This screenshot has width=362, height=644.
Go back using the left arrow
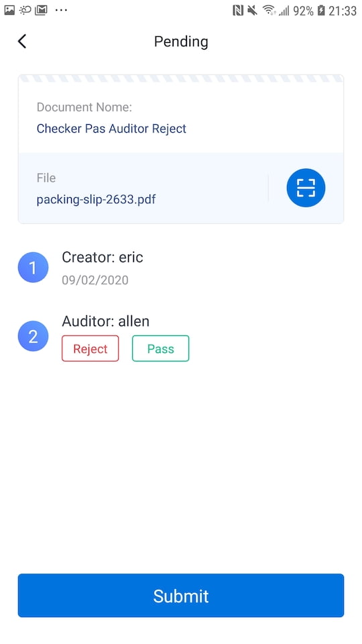pos(22,42)
